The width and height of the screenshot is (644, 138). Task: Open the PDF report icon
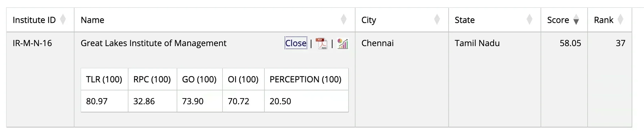[321, 44]
